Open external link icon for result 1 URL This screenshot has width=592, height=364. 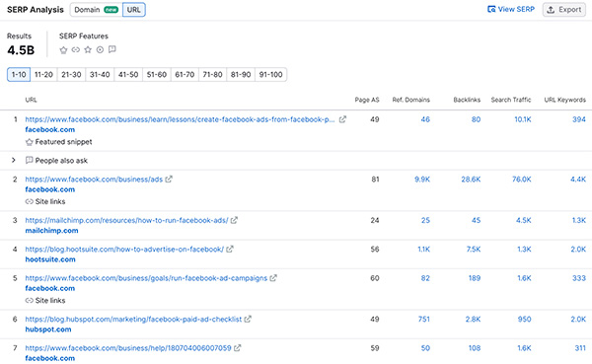click(342, 119)
